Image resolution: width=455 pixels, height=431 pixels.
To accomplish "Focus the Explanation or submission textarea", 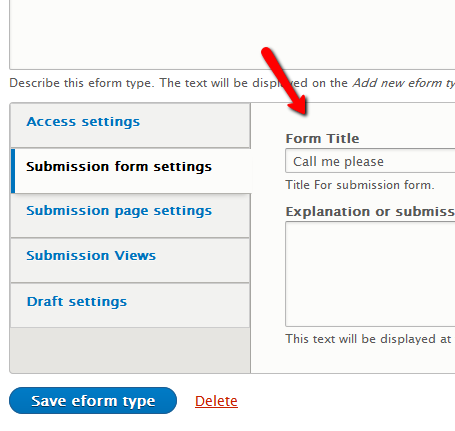I will (x=370, y=274).
